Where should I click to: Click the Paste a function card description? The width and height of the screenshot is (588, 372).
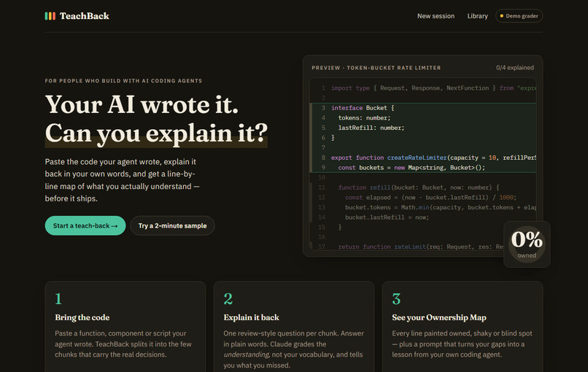point(123,344)
